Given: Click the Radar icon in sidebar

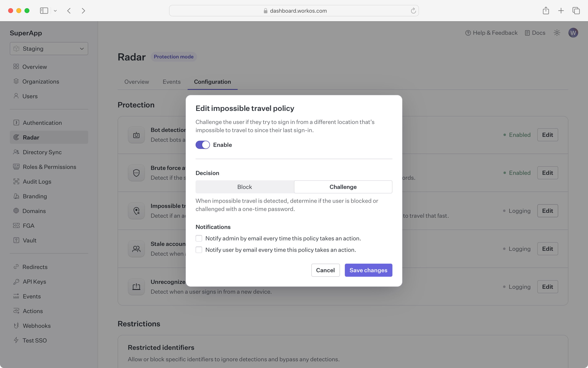Looking at the screenshot, I should (16, 137).
